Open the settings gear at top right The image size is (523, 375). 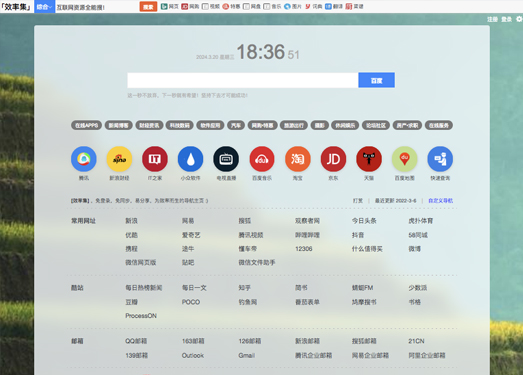519,19
